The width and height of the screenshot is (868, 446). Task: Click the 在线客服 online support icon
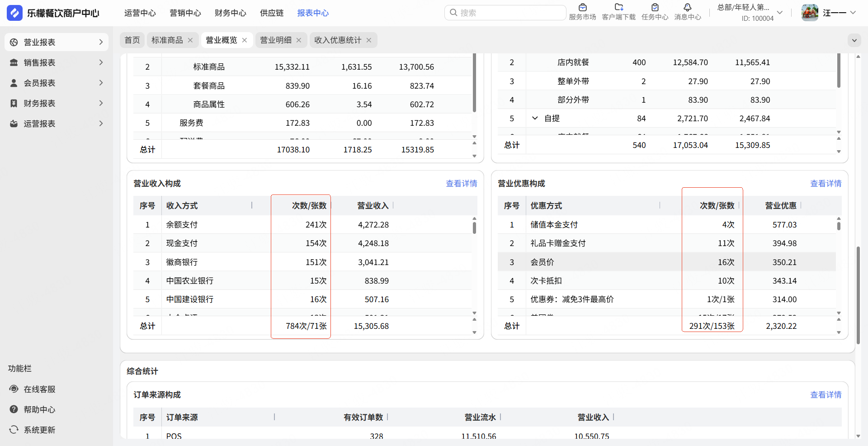(x=14, y=389)
